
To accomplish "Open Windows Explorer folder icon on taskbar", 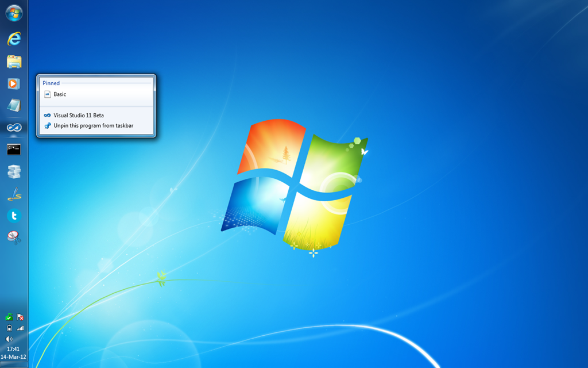I will (14, 62).
